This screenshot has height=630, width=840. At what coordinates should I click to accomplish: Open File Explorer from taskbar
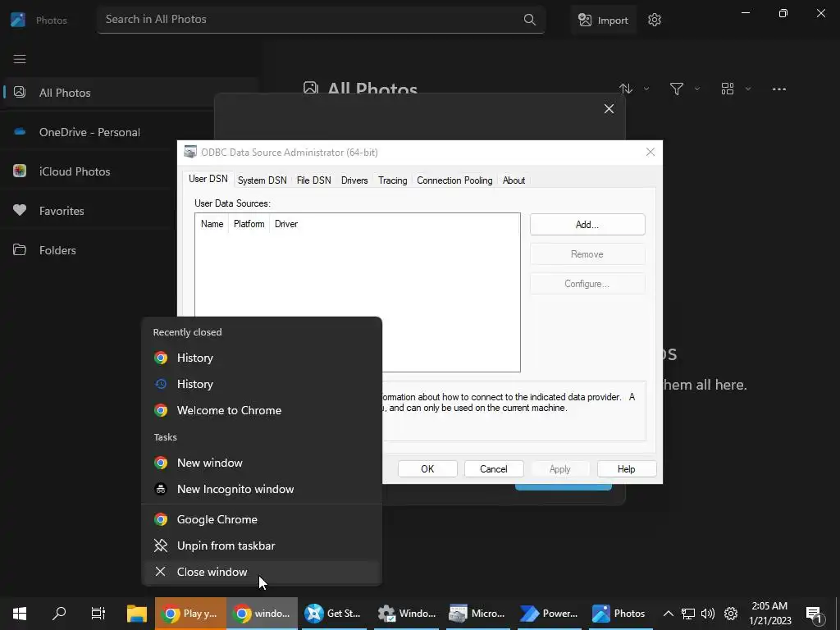(137, 614)
